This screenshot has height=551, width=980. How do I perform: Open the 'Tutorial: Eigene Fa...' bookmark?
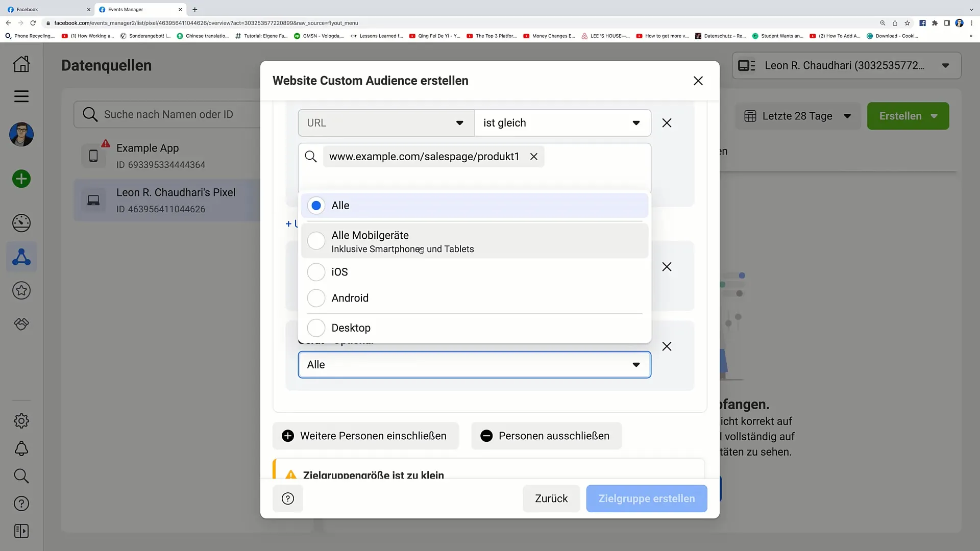pyautogui.click(x=262, y=36)
